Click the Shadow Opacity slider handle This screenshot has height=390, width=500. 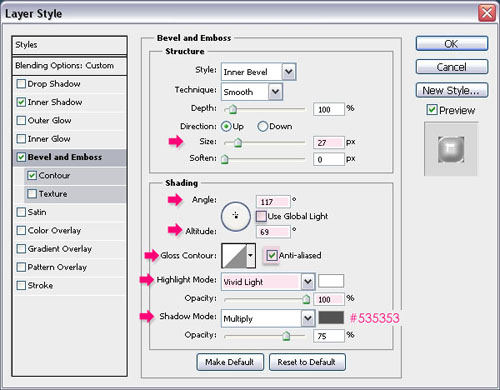(x=286, y=336)
